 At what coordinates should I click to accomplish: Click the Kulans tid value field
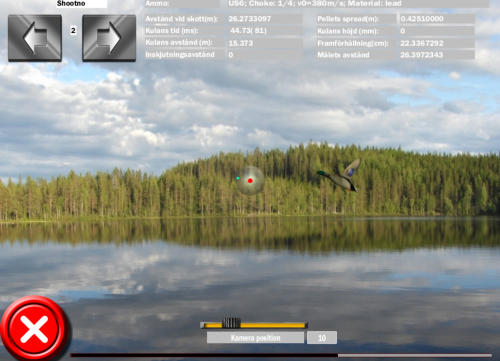tap(265, 31)
